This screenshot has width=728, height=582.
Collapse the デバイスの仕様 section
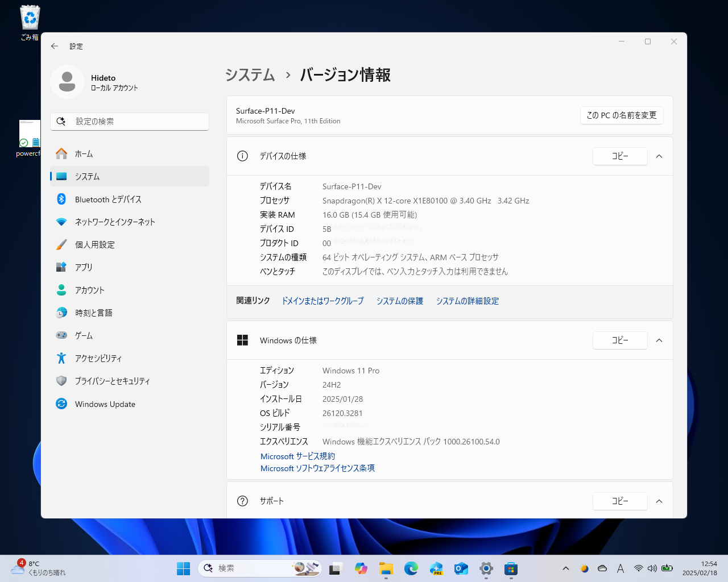pos(659,156)
